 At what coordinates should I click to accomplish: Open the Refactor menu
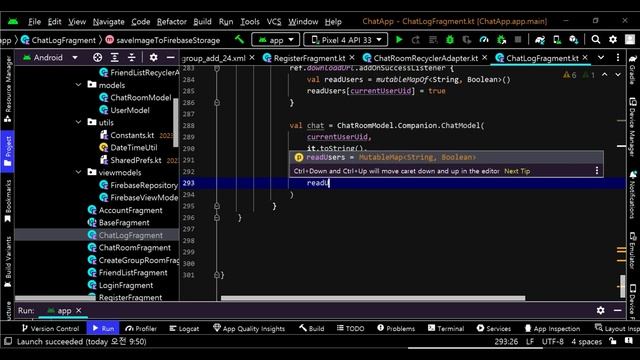point(171,22)
